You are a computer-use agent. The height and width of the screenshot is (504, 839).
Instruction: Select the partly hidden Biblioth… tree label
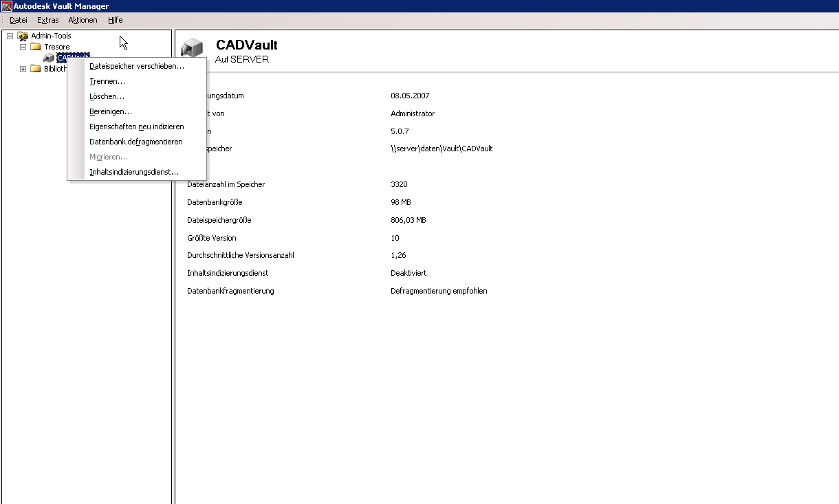pos(55,69)
